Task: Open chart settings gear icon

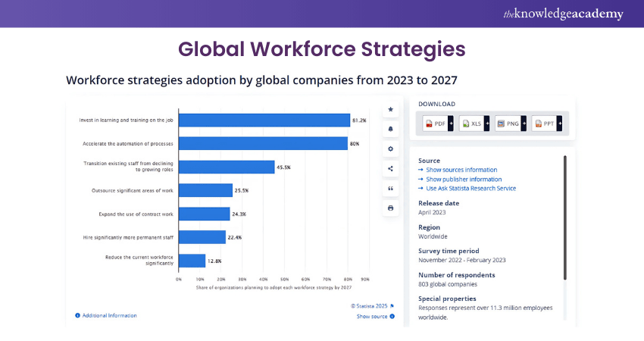Action: 390,149
